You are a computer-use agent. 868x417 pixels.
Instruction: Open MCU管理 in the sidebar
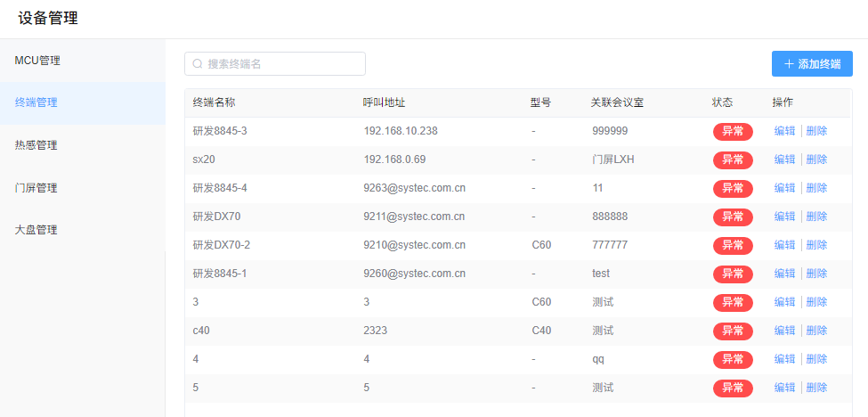(x=38, y=61)
